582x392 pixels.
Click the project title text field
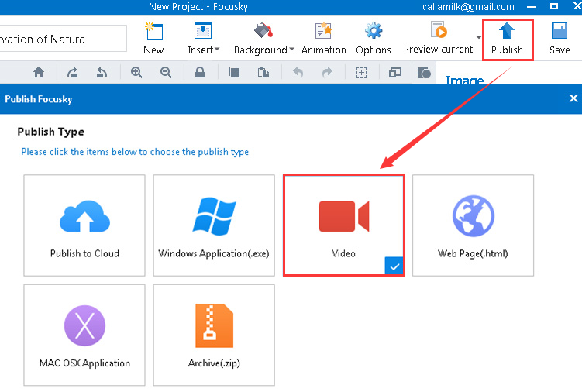(x=62, y=39)
